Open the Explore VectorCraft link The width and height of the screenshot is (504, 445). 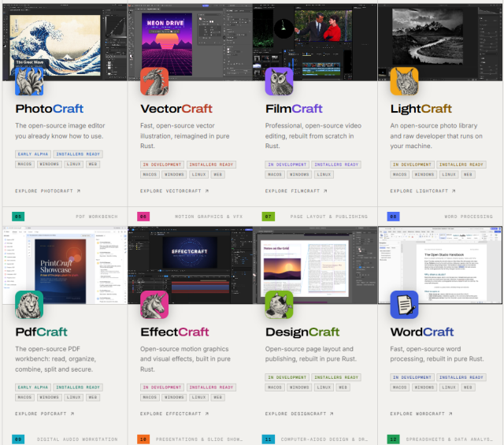tap(174, 191)
